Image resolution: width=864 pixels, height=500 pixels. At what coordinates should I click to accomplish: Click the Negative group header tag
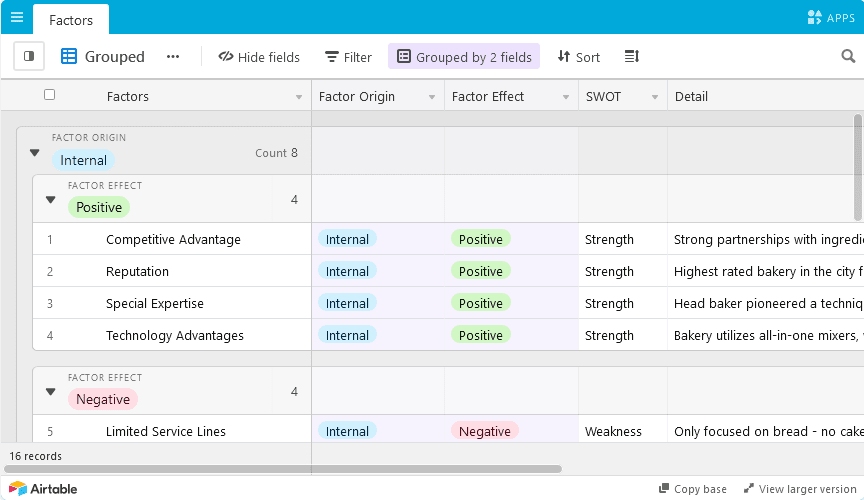tap(102, 399)
